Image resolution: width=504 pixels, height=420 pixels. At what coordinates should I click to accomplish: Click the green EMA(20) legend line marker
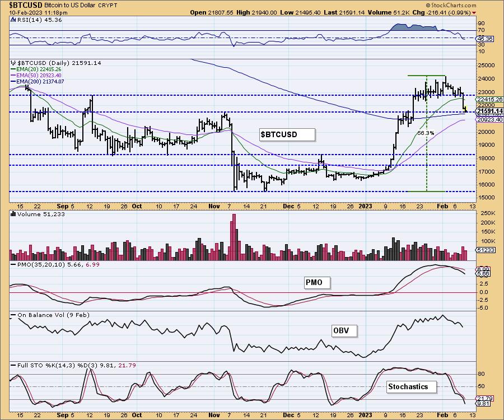13,69
